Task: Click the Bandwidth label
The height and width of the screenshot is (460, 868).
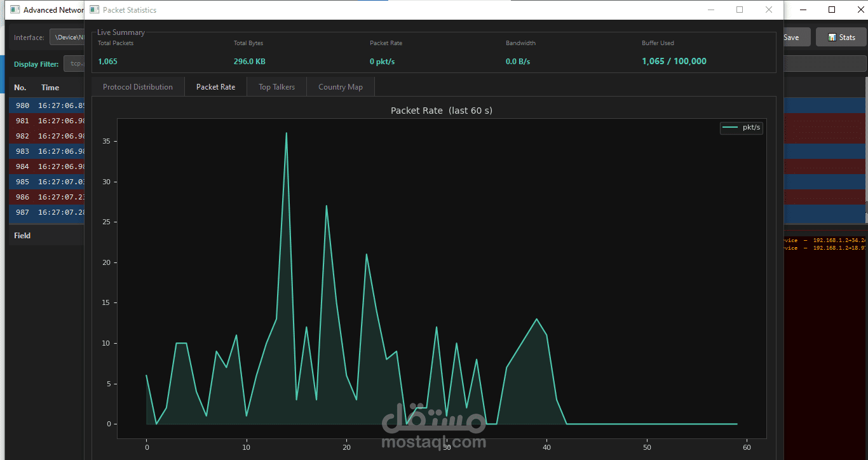Action: click(x=520, y=43)
